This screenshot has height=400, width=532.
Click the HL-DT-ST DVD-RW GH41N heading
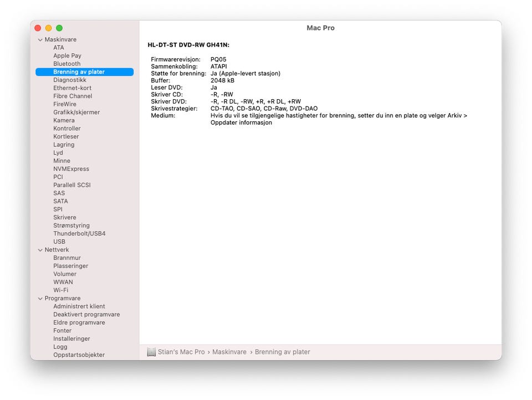point(188,45)
